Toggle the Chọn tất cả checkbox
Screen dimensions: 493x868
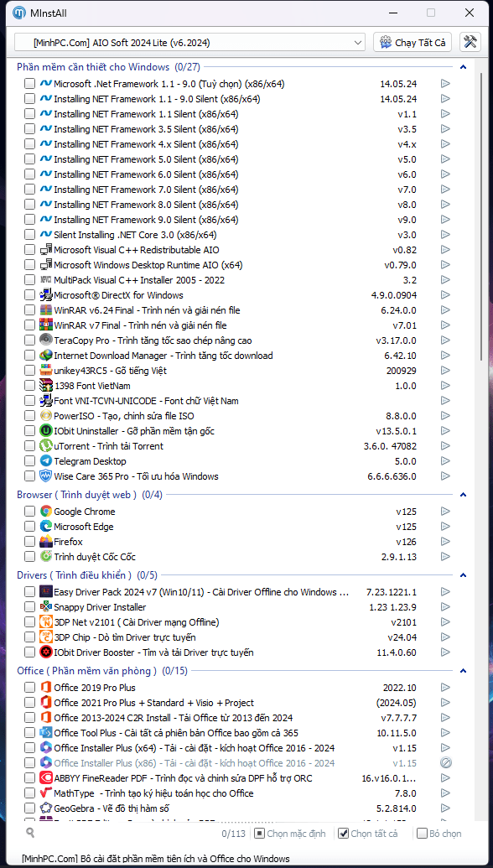tap(343, 833)
